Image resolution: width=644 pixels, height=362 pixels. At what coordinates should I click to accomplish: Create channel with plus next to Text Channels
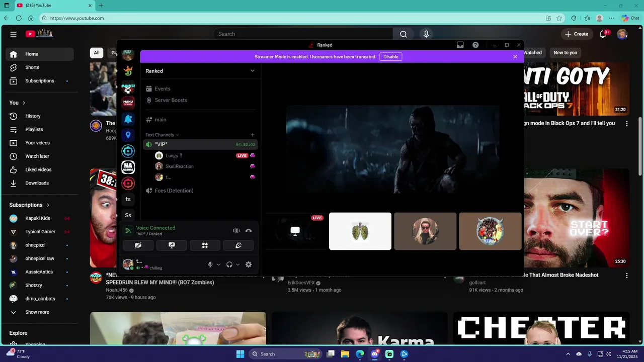click(x=253, y=135)
